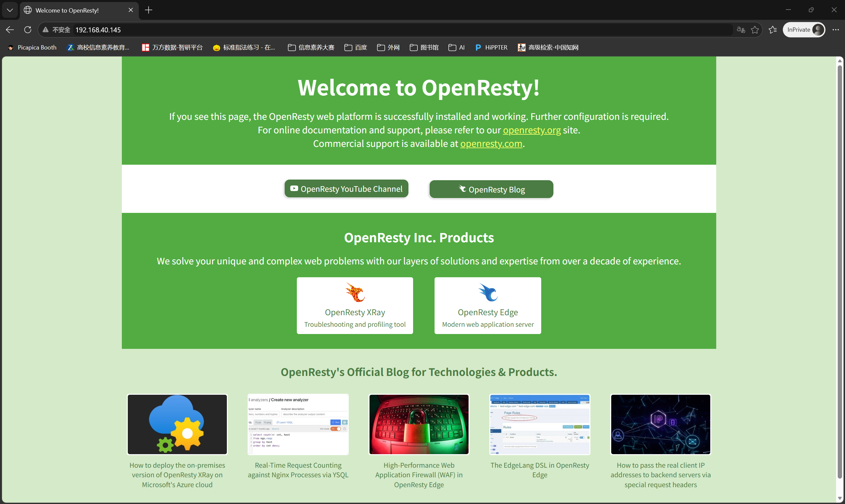The height and width of the screenshot is (504, 845).
Task: Expand the AI bookmark folder
Action: (456, 48)
